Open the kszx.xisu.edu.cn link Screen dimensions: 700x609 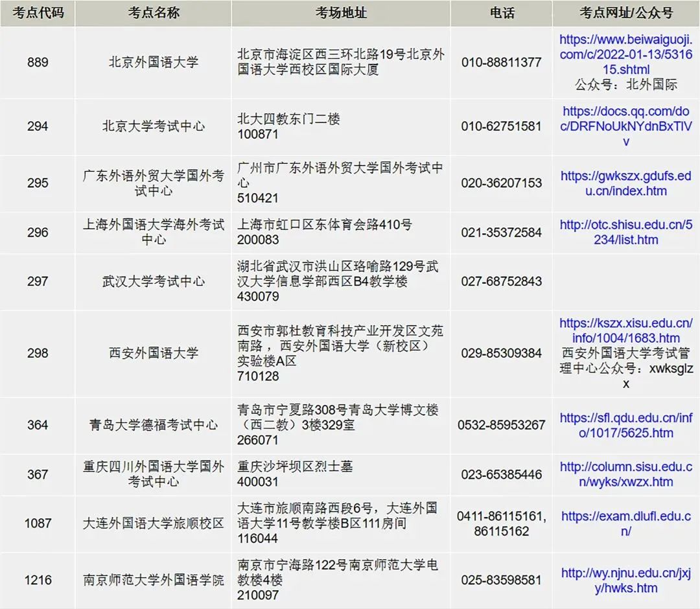click(x=626, y=330)
